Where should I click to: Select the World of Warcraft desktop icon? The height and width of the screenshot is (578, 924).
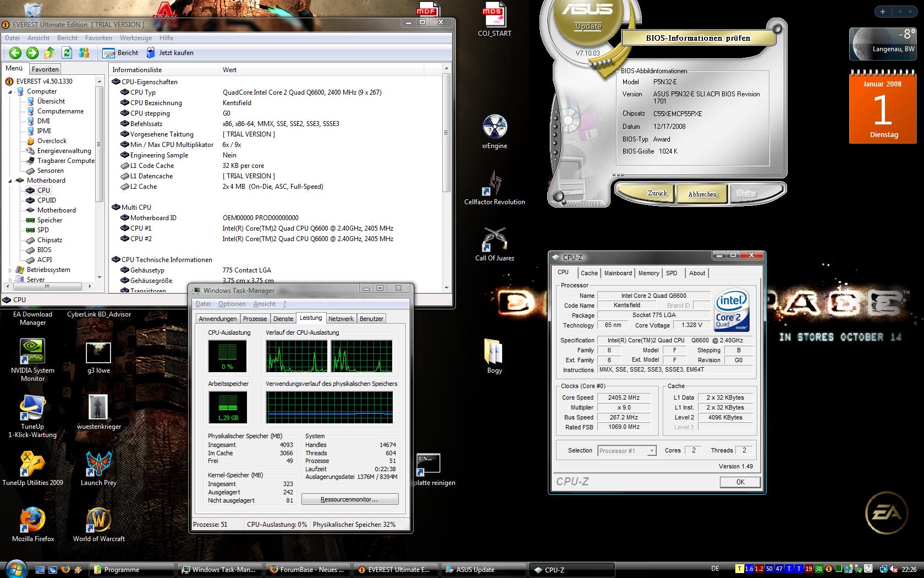tap(99, 525)
